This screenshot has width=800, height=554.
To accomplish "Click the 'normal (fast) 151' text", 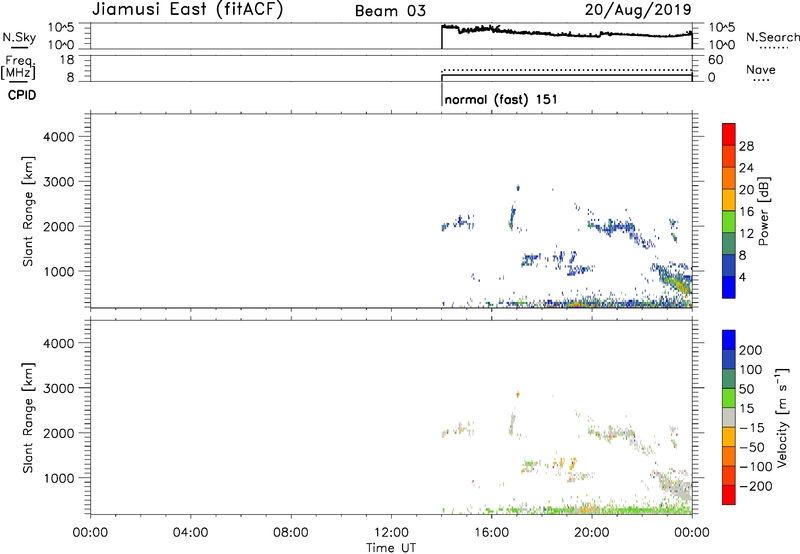I will coord(501,99).
